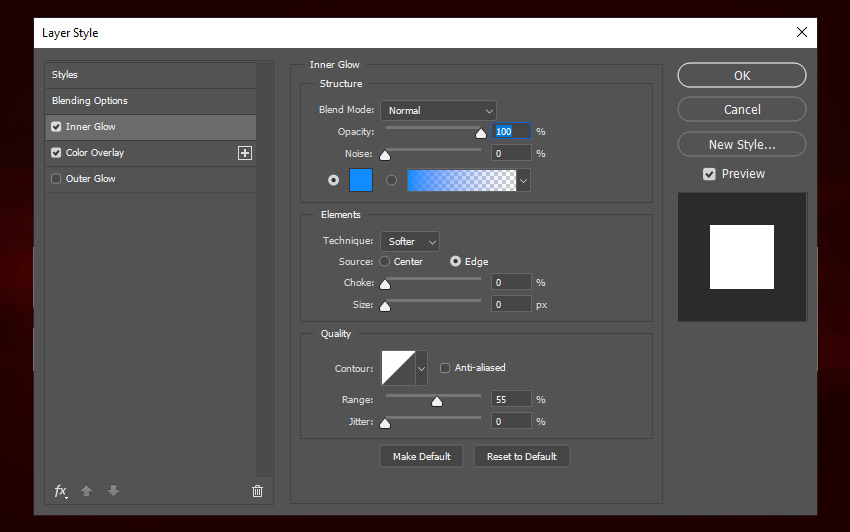
Task: Enable Anti-aliased contour option
Action: tap(445, 368)
